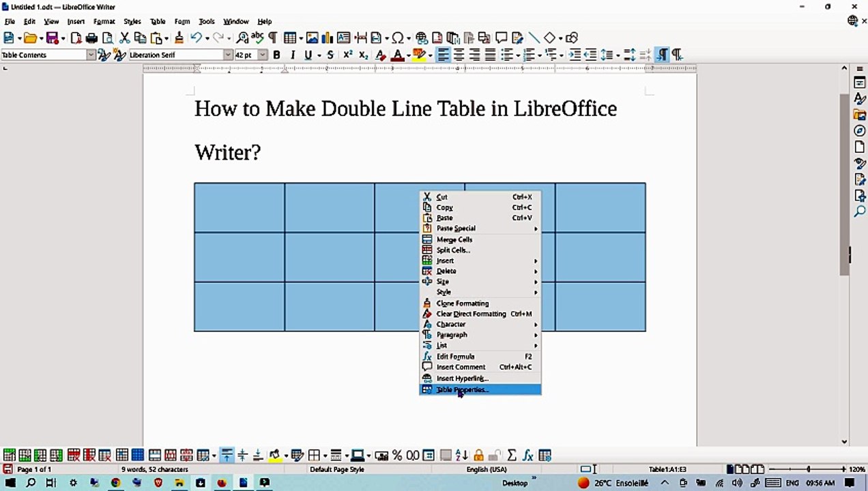Expand the Paragraph submenu in the context menu
The width and height of the screenshot is (868, 491).
(480, 335)
